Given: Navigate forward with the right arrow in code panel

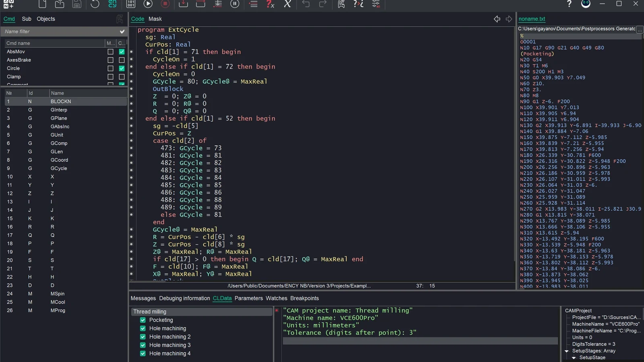Looking at the screenshot, I should (509, 19).
